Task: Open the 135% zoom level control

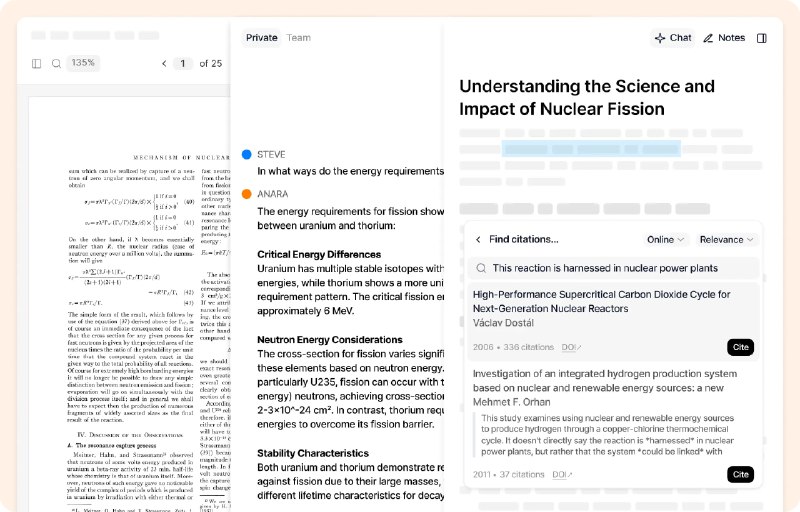Action: click(x=83, y=63)
